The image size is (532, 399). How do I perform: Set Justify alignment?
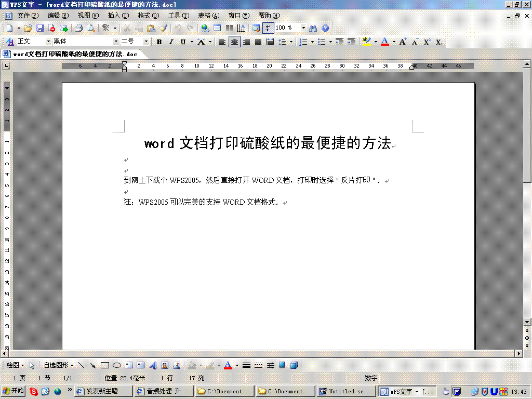coord(258,42)
